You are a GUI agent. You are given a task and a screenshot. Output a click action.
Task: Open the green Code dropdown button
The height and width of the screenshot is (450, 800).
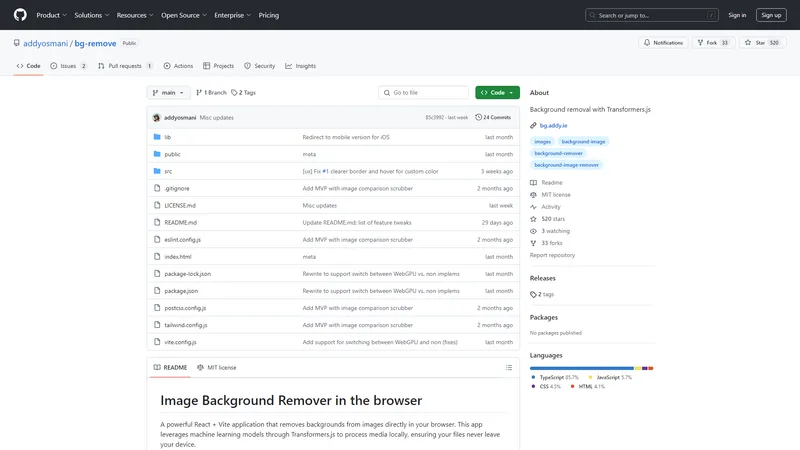(497, 92)
